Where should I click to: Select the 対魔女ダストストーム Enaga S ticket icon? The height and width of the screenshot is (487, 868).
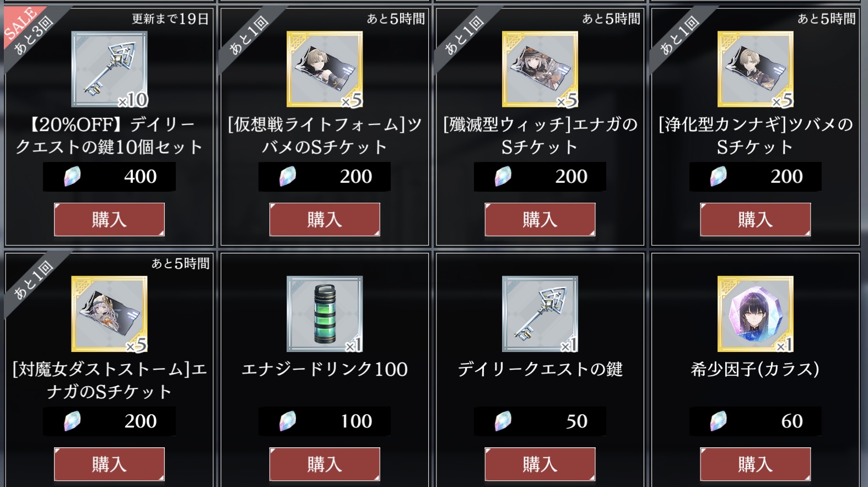pyautogui.click(x=109, y=314)
